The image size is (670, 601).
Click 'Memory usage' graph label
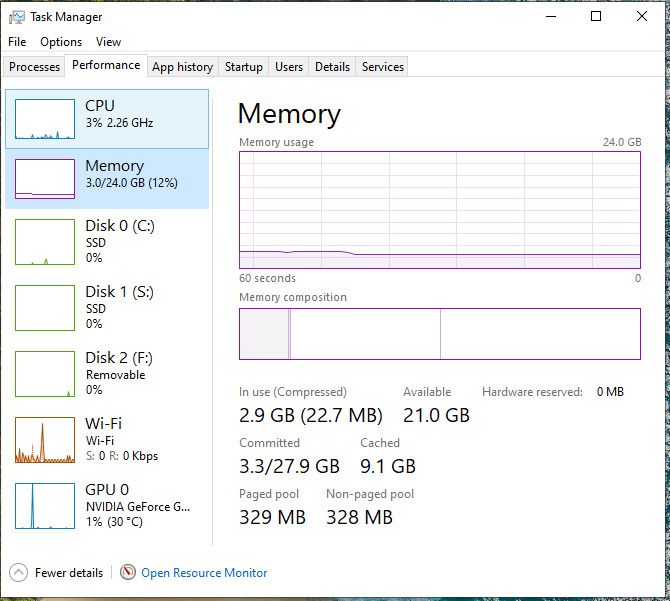pos(276,142)
